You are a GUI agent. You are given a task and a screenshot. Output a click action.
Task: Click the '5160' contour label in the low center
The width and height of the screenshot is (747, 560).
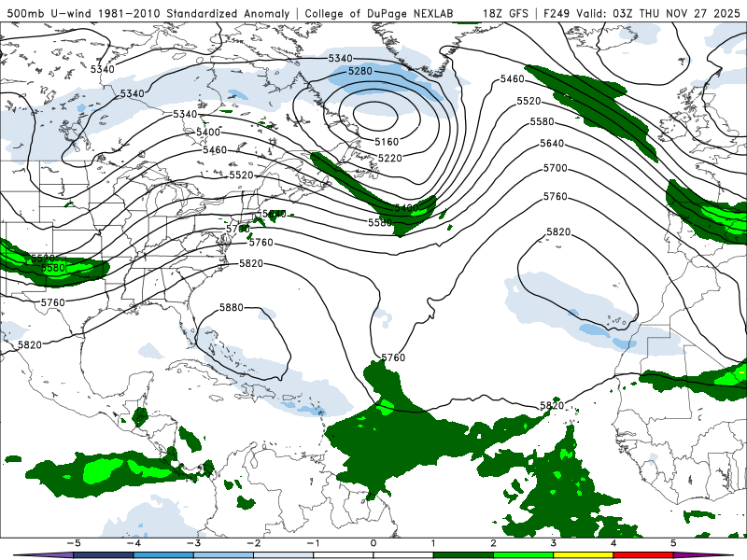[x=387, y=142]
